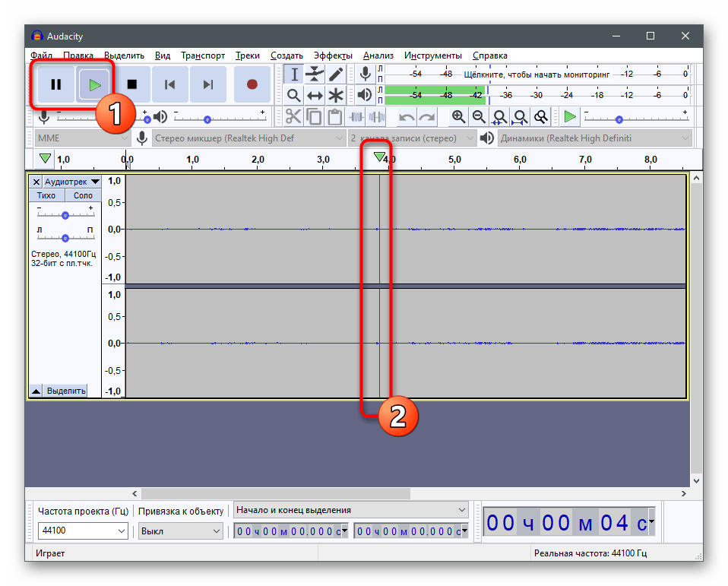
Task: Select the Zoom magnifier tool
Action: 294,96
